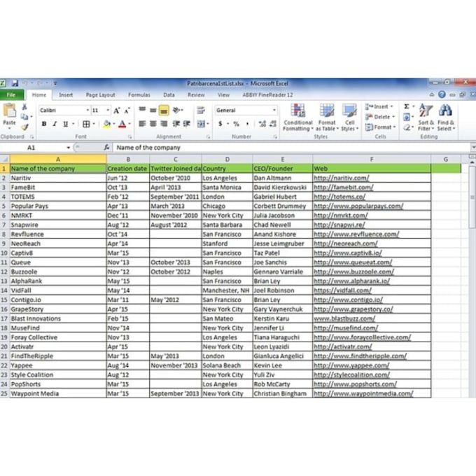Open the General number format dropdown
Screen dimensions: 476x476
coord(274,110)
